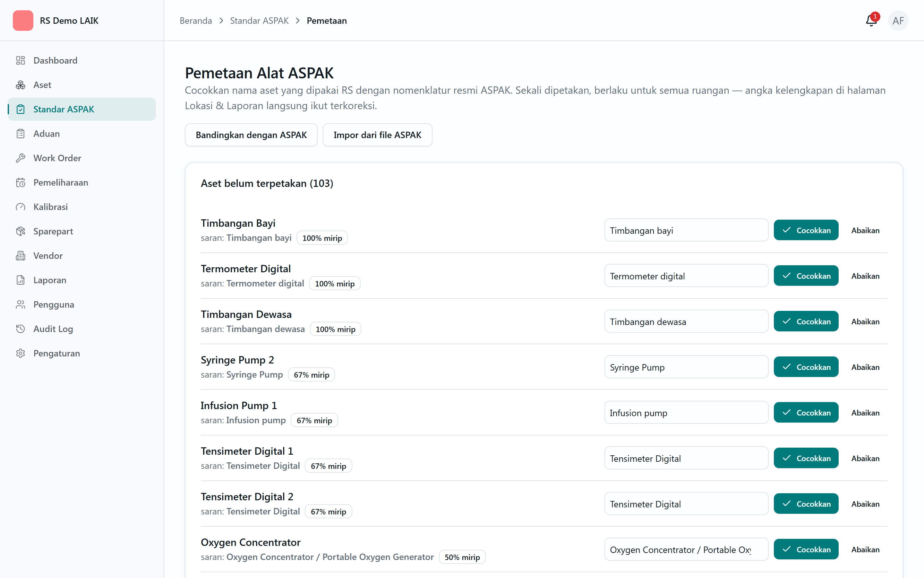
Task: Open notifications bell with red badge
Action: coord(871,20)
